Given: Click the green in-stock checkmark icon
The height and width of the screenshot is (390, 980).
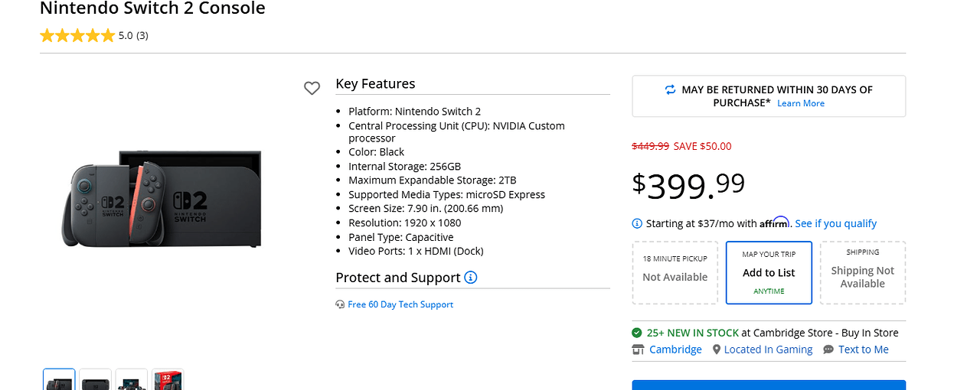Looking at the screenshot, I should click(x=637, y=333).
